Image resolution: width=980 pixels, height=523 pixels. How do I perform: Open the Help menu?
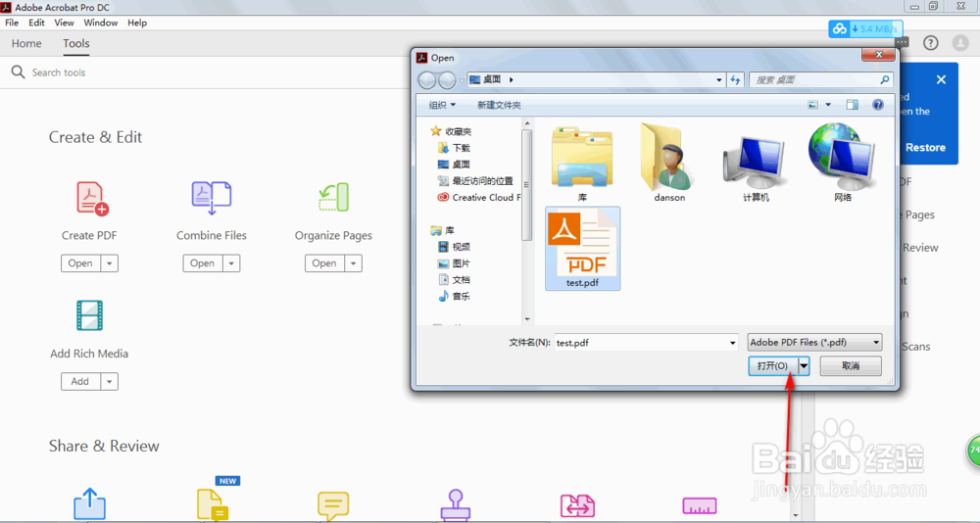[x=137, y=23]
